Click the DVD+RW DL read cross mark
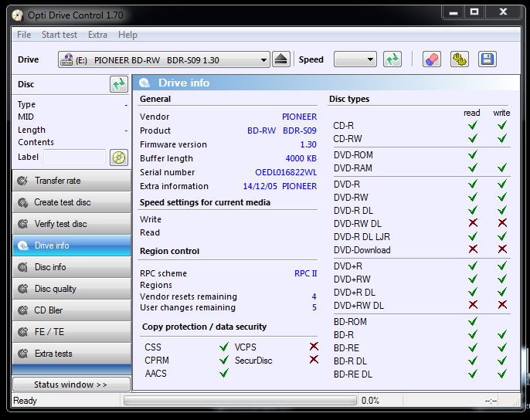 [x=473, y=305]
